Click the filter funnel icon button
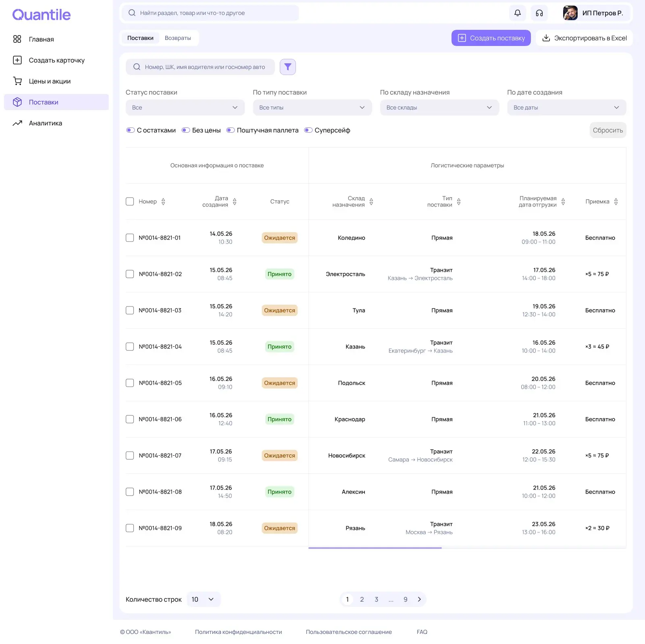The height and width of the screenshot is (644, 645). [x=288, y=67]
